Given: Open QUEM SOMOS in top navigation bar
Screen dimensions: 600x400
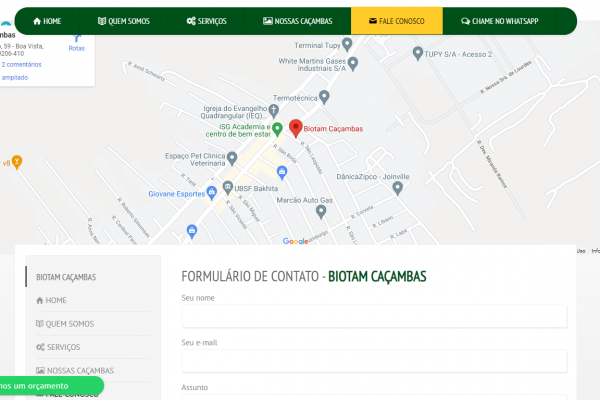Looking at the screenshot, I should tap(124, 21).
